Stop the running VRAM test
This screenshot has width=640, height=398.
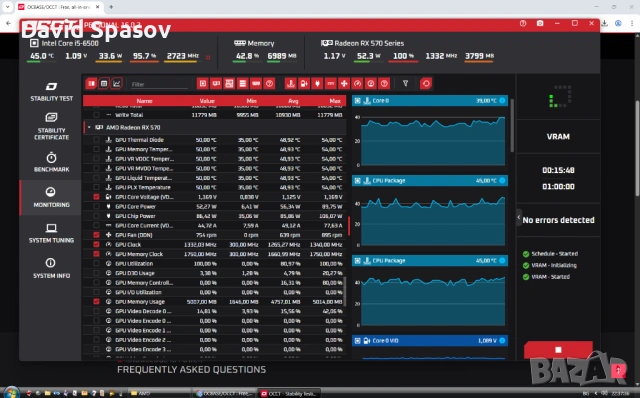pyautogui.click(x=558, y=350)
